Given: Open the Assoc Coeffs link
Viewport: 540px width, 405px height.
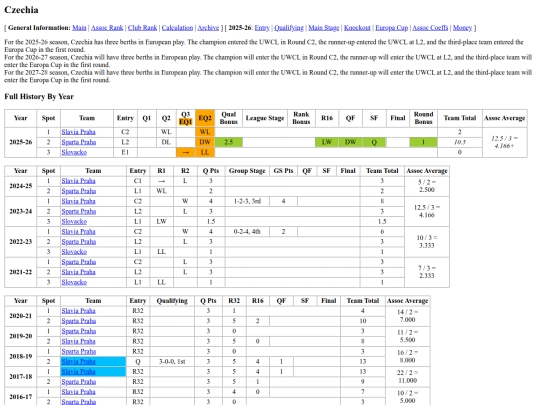Looking at the screenshot, I should pyautogui.click(x=430, y=28).
